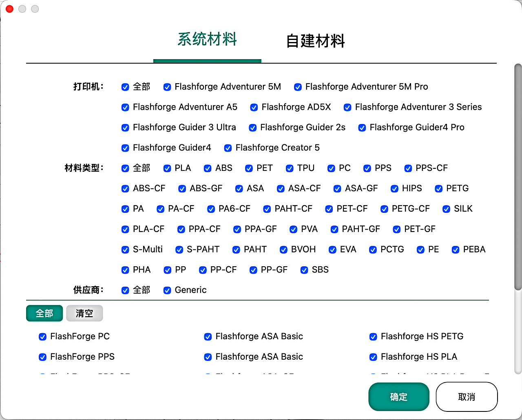Deselect the ABS-GF material

[182, 189]
